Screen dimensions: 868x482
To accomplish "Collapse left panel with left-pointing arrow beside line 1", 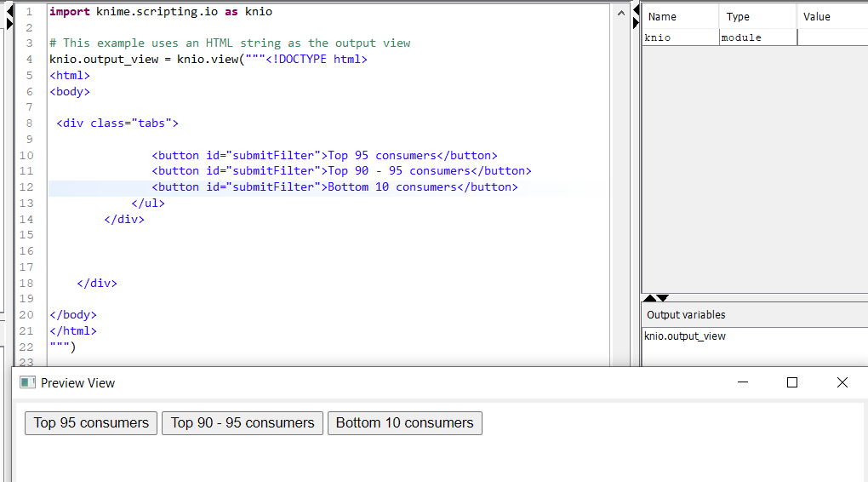I will pyautogui.click(x=9, y=11).
